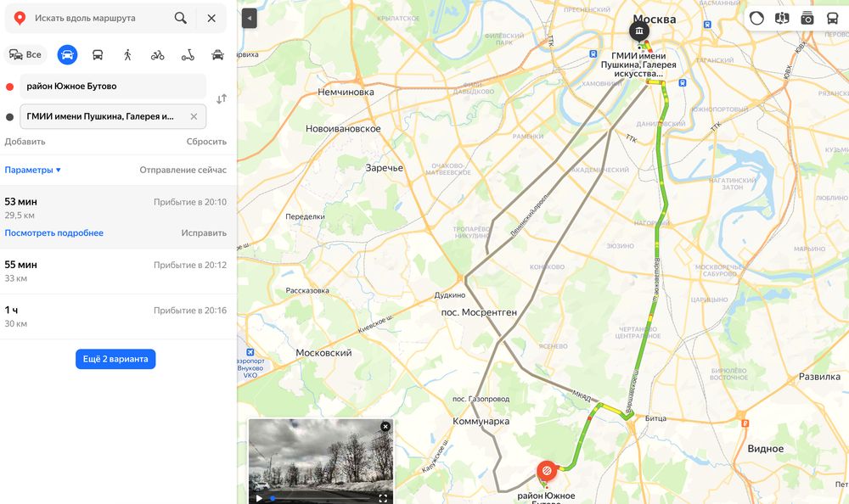The width and height of the screenshot is (849, 504).
Task: Click the 'пос. Мосрентген' map label
Action: coord(479,312)
